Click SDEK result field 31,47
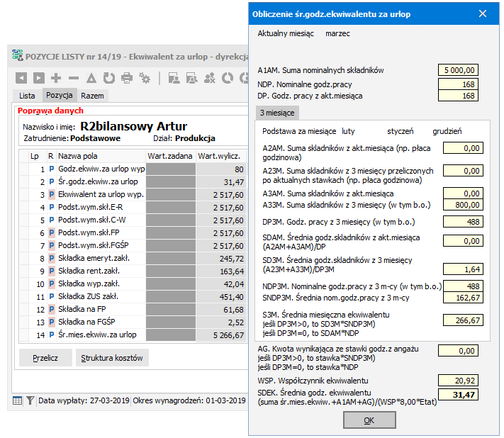Viewport: 504px width, 438px height. [x=458, y=395]
